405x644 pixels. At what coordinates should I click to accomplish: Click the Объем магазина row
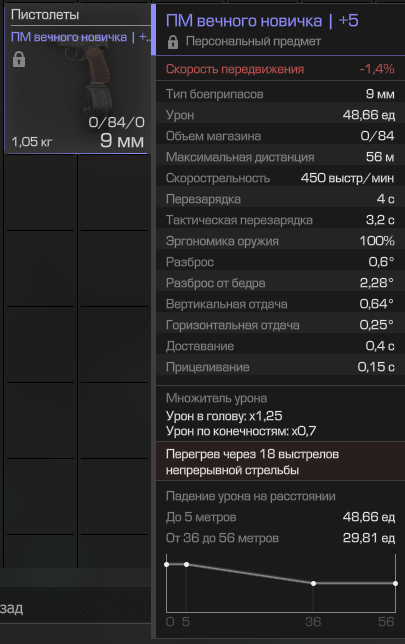280,136
